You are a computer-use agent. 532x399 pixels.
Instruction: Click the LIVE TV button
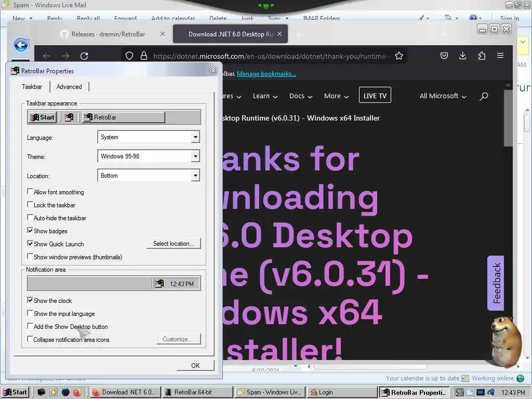tap(375, 96)
